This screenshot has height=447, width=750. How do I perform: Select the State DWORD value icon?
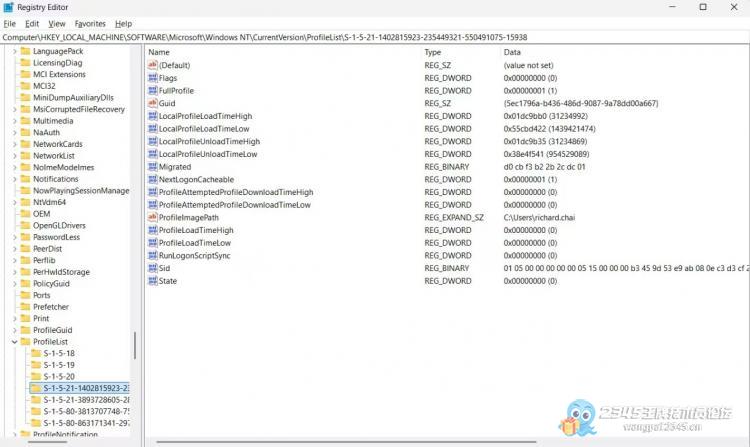[x=153, y=281]
